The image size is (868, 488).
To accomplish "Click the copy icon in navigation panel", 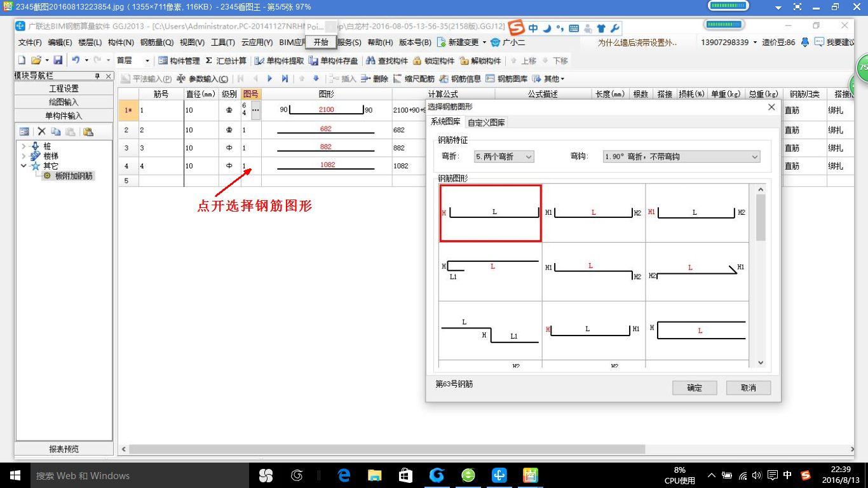I will pos(56,132).
